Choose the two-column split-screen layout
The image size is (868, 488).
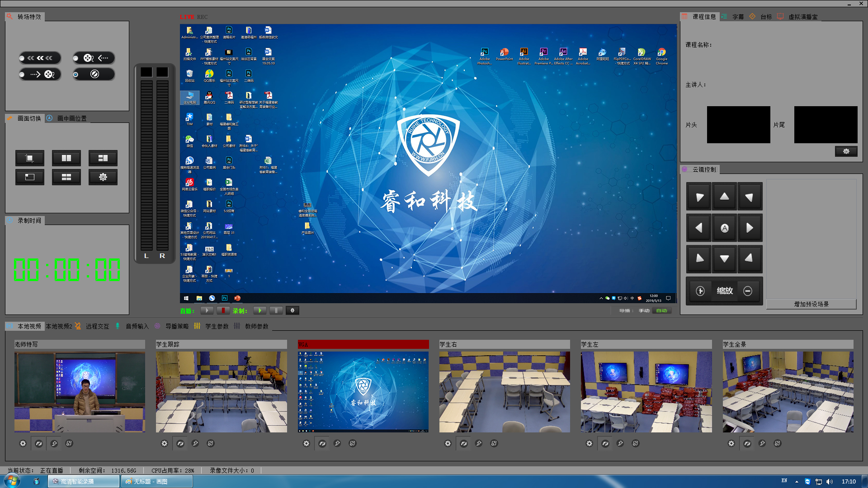[x=66, y=158]
